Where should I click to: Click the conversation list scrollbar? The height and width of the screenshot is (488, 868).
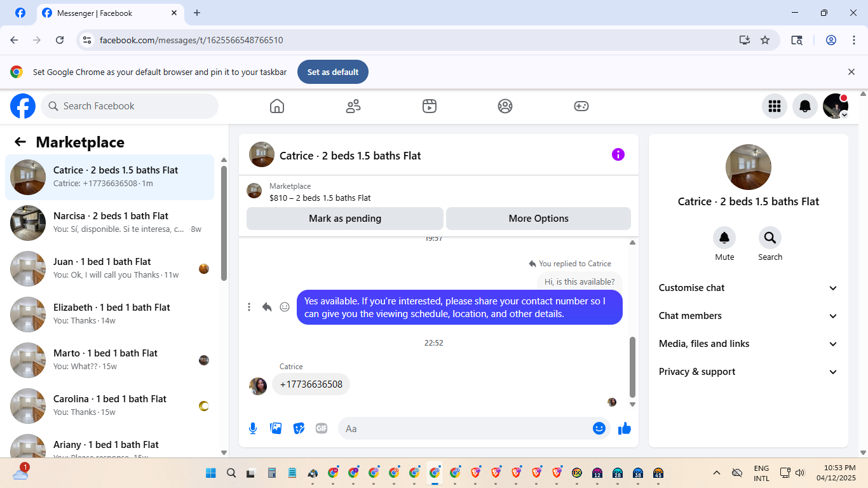pyautogui.click(x=224, y=222)
